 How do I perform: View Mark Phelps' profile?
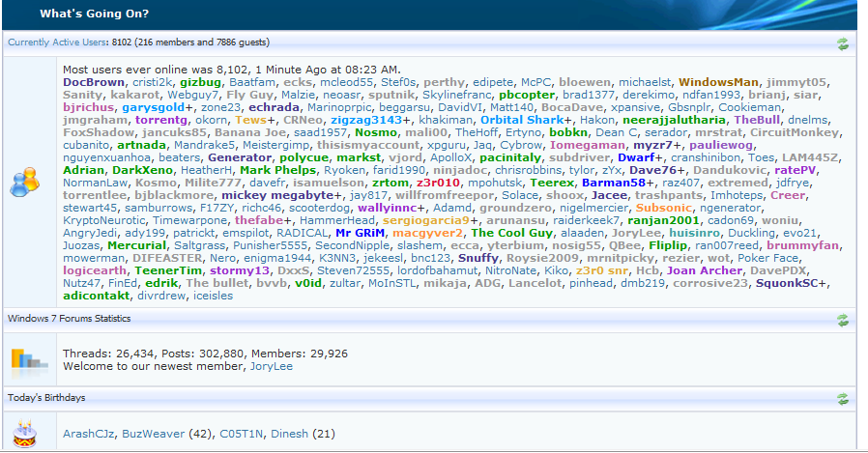[277, 170]
